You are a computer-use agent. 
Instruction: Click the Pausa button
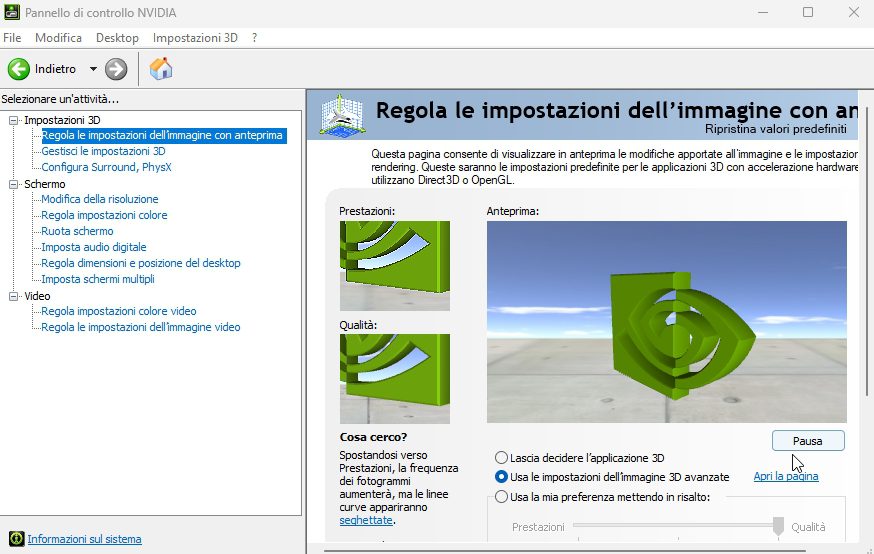(x=808, y=440)
